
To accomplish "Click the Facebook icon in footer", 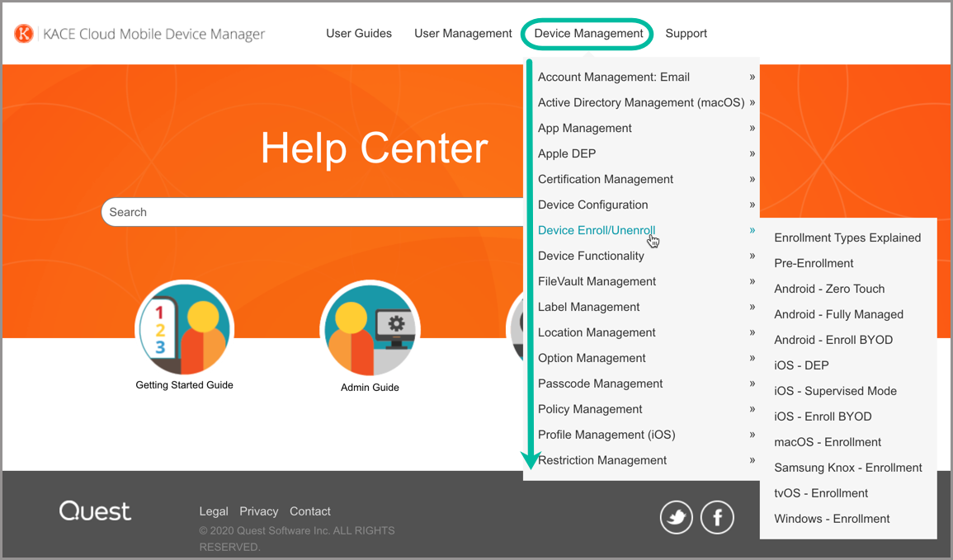I will click(717, 517).
